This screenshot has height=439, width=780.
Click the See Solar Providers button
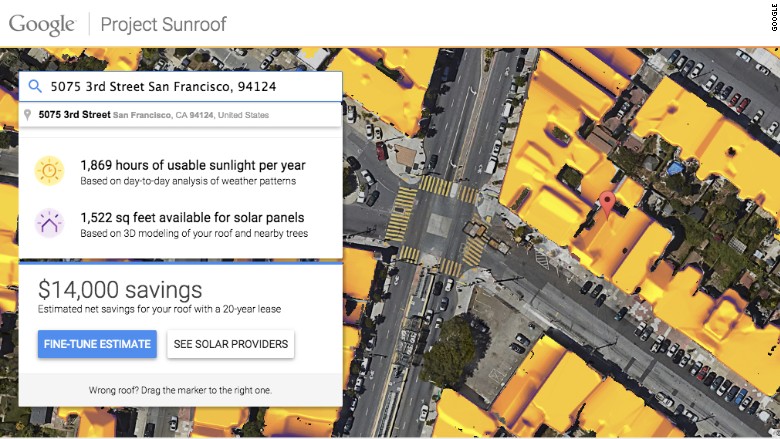tap(231, 344)
